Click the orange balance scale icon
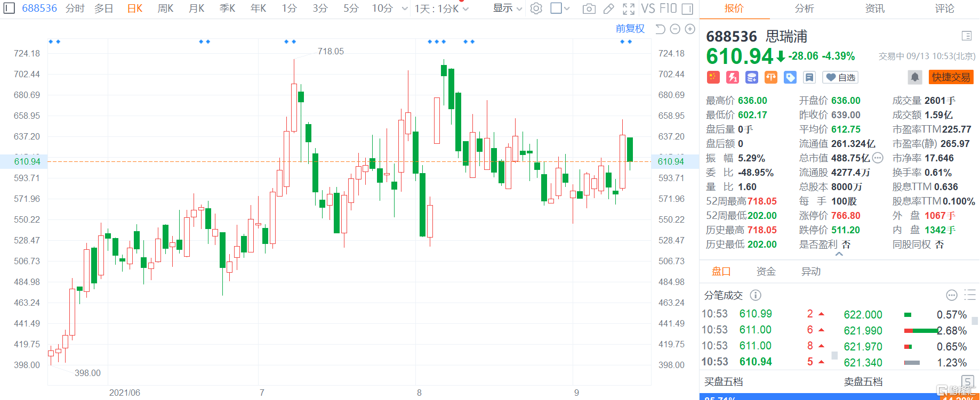 [x=771, y=77]
